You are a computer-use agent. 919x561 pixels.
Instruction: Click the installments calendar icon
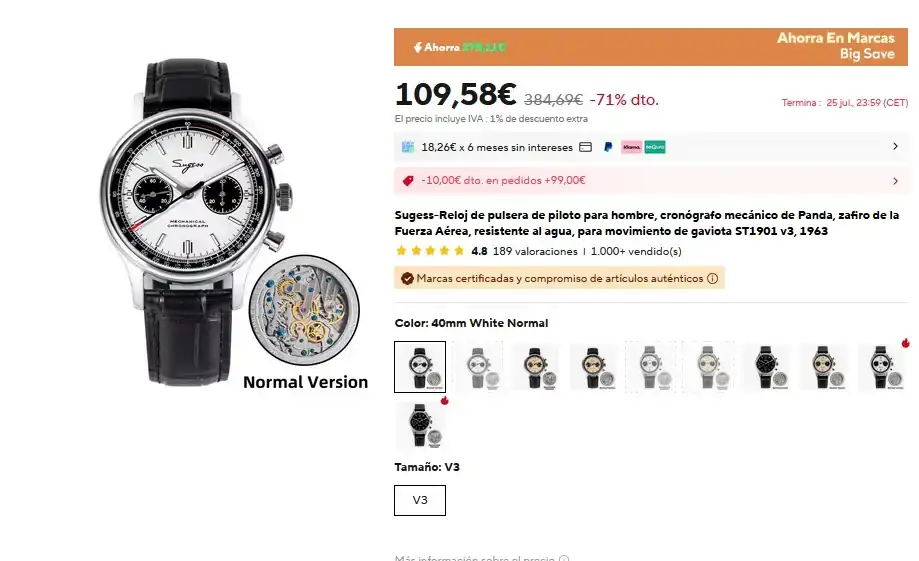[x=408, y=147]
